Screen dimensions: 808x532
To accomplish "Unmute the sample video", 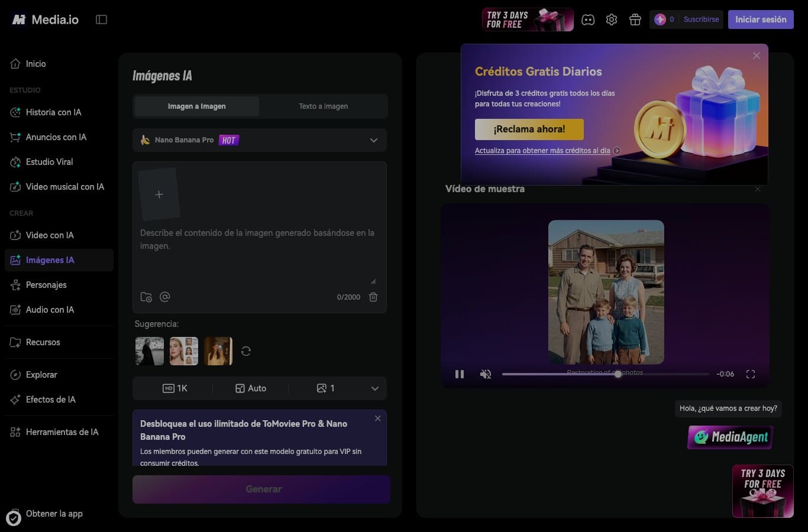I will point(486,374).
